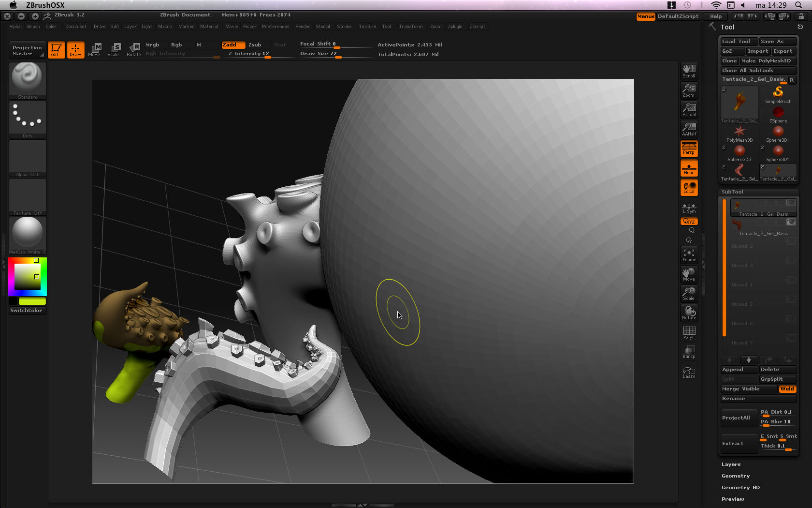Toggle visibility of first Tentacle_2_Gel_Basis subtool
The height and width of the screenshot is (508, 812).
(791, 203)
